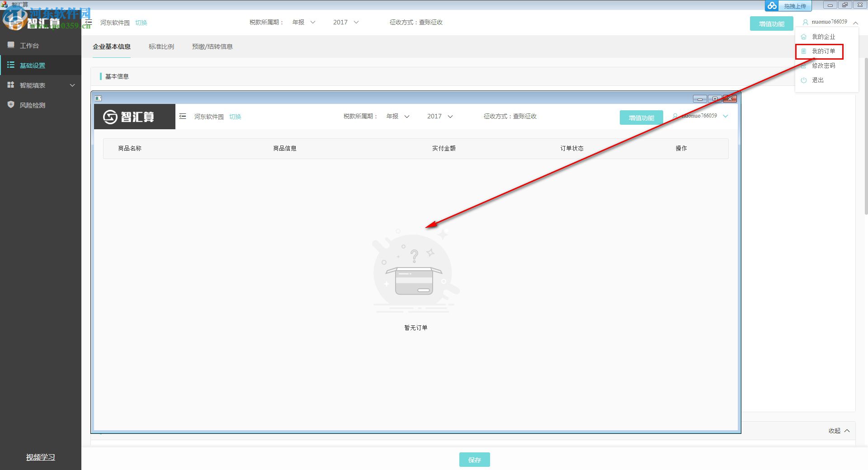868x470 pixels.
Task: Switch to the 标准比例 tab
Action: pyautogui.click(x=161, y=46)
